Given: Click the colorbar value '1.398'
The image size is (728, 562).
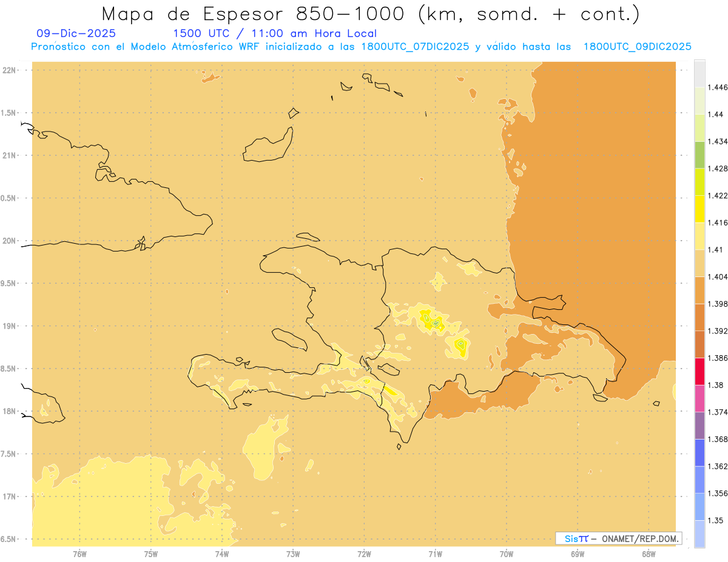Looking at the screenshot, I should pyautogui.click(x=717, y=304).
